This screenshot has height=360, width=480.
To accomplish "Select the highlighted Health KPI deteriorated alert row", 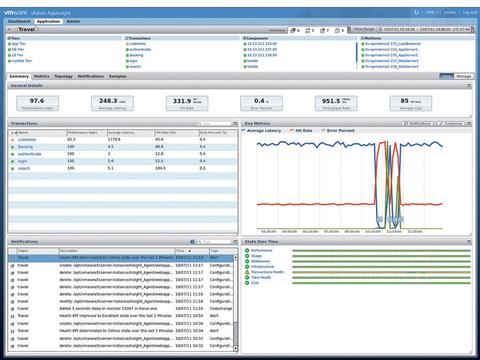I will click(121, 258).
